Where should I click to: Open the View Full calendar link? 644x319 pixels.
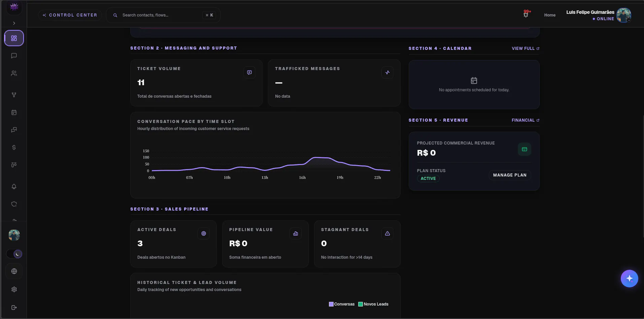(x=526, y=49)
